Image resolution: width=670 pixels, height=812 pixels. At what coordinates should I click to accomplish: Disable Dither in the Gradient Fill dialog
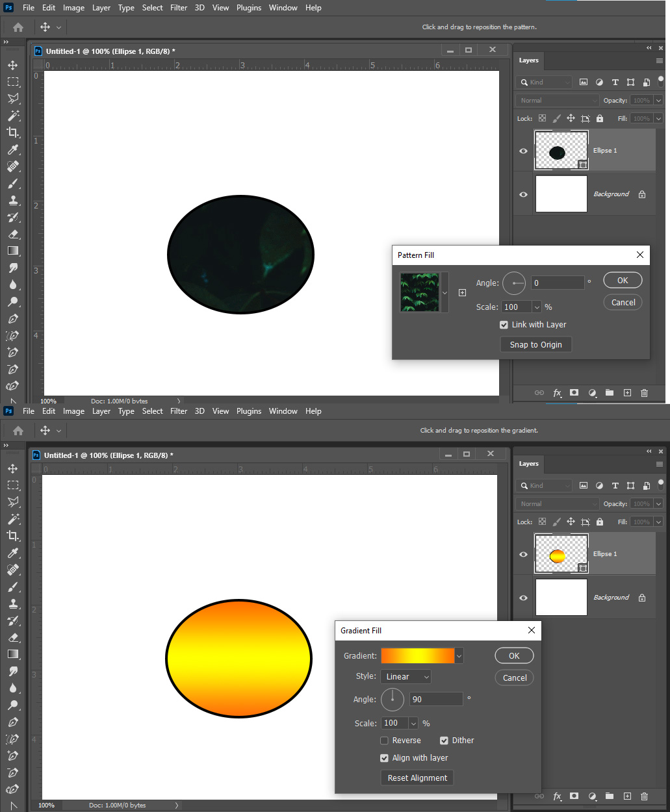tap(443, 740)
